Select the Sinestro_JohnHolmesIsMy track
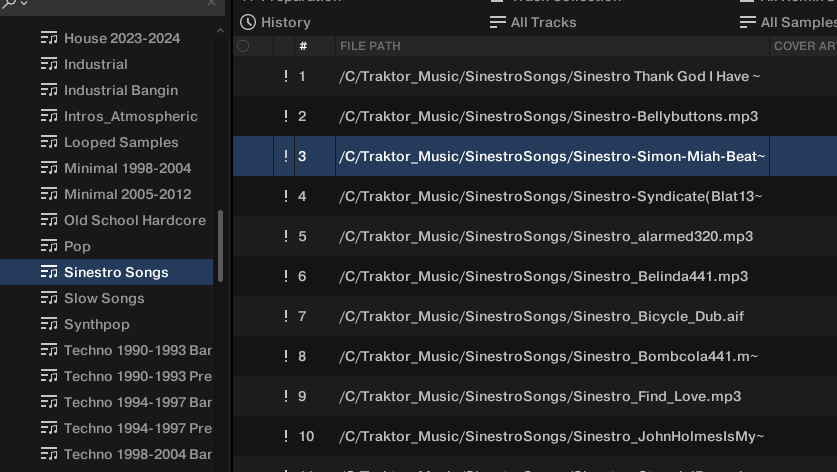The width and height of the screenshot is (837, 472). point(552,436)
